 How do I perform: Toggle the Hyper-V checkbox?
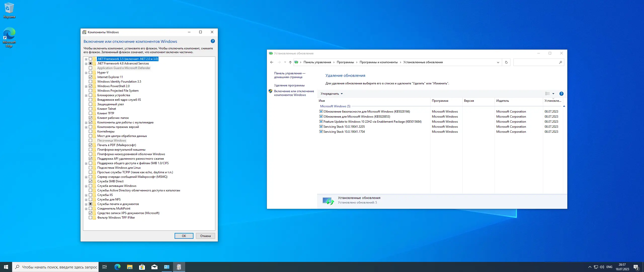[90, 73]
